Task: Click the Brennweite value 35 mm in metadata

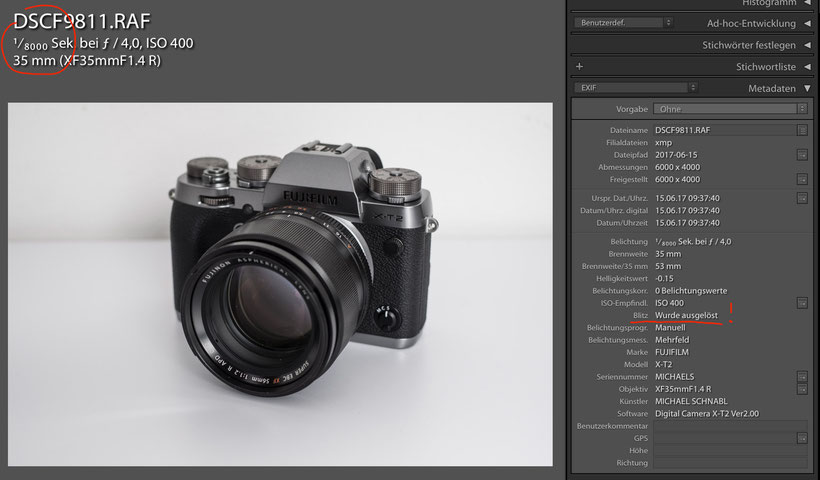Action: point(668,254)
